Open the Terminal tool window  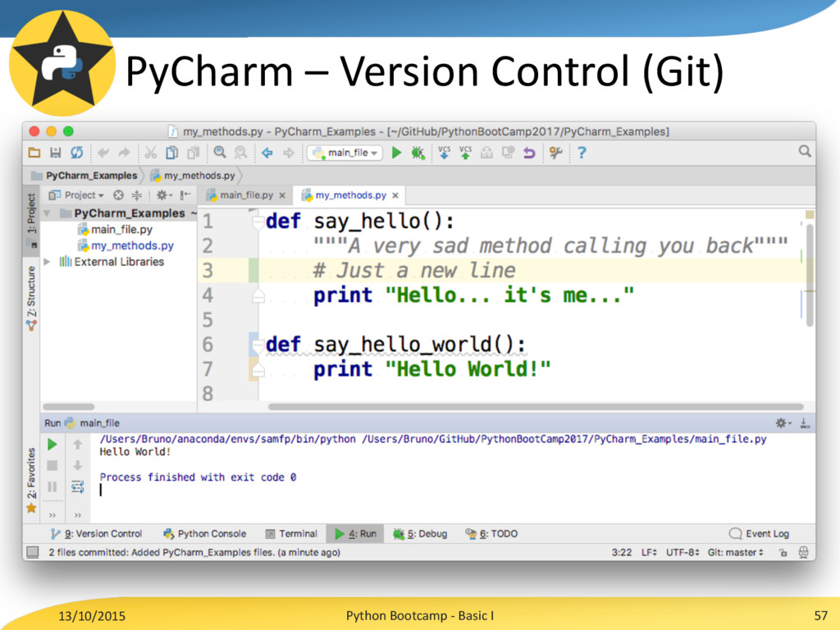pos(291,533)
